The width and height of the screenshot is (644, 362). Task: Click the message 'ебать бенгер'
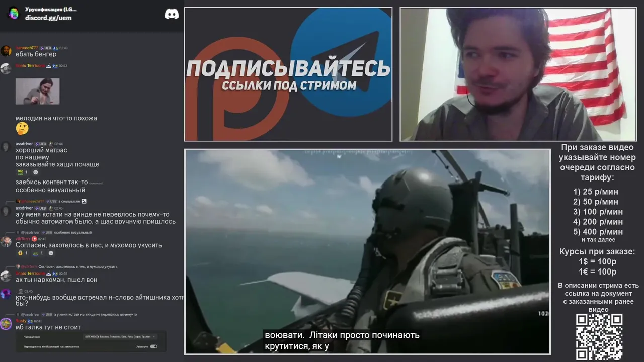click(x=36, y=54)
